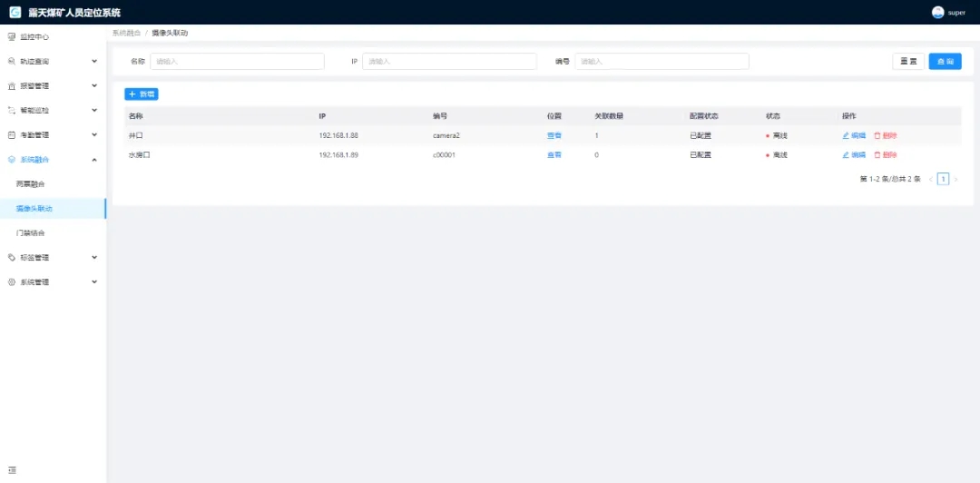This screenshot has width=980, height=483.
Task: Expand the 标签管理 menu chevron
Action: tap(94, 257)
